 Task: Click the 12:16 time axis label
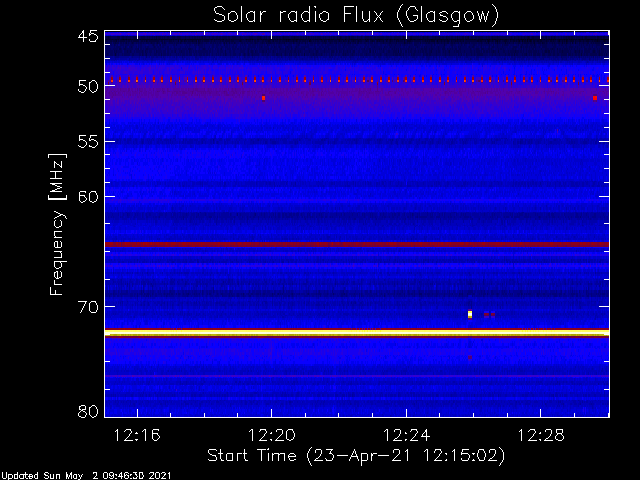point(137,435)
